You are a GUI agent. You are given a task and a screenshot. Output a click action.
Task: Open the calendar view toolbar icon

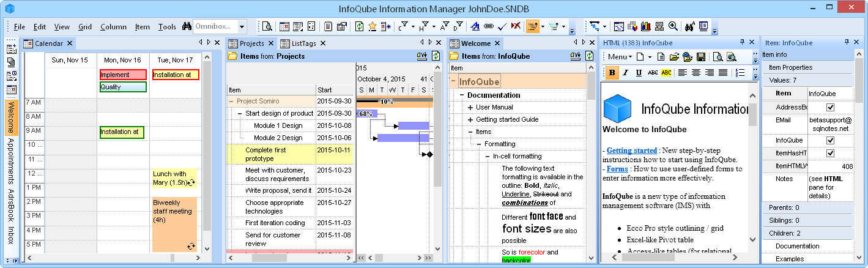284,26
